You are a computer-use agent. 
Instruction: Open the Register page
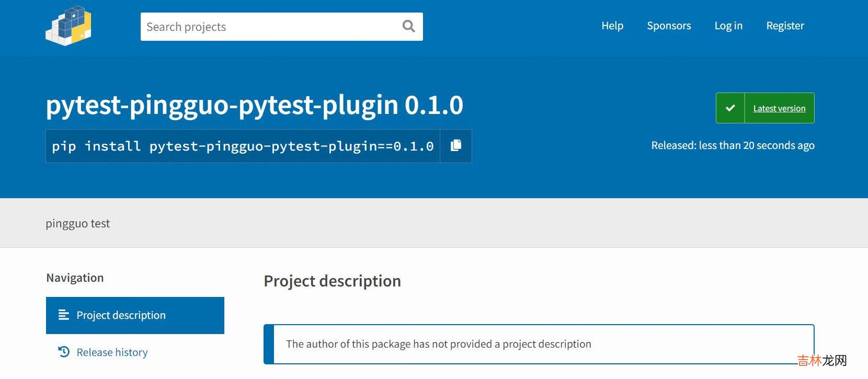point(785,26)
